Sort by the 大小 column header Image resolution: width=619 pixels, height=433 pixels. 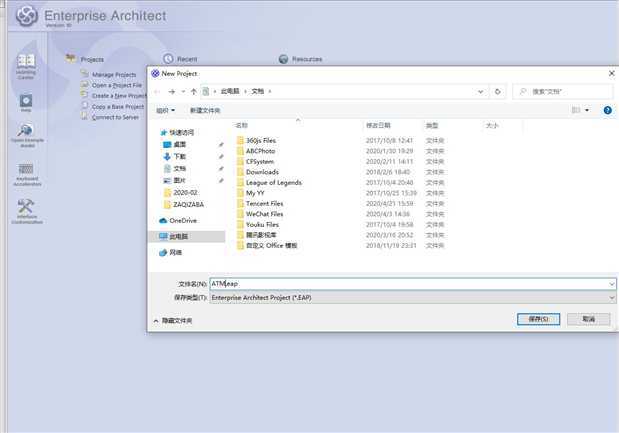point(492,126)
